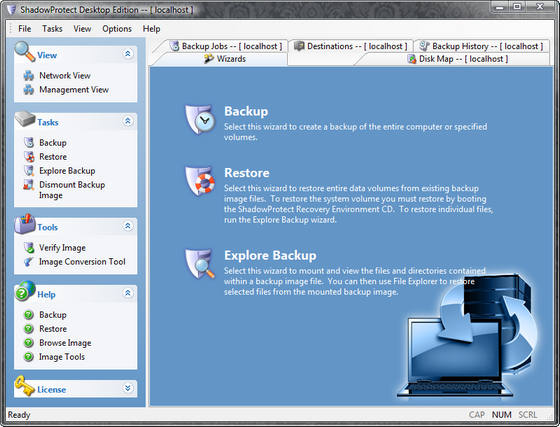
Task: Collapse the Tools panel
Action: pyautogui.click(x=128, y=226)
